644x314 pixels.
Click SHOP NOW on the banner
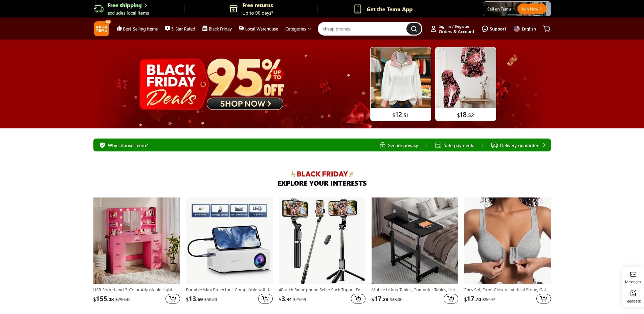tap(245, 104)
